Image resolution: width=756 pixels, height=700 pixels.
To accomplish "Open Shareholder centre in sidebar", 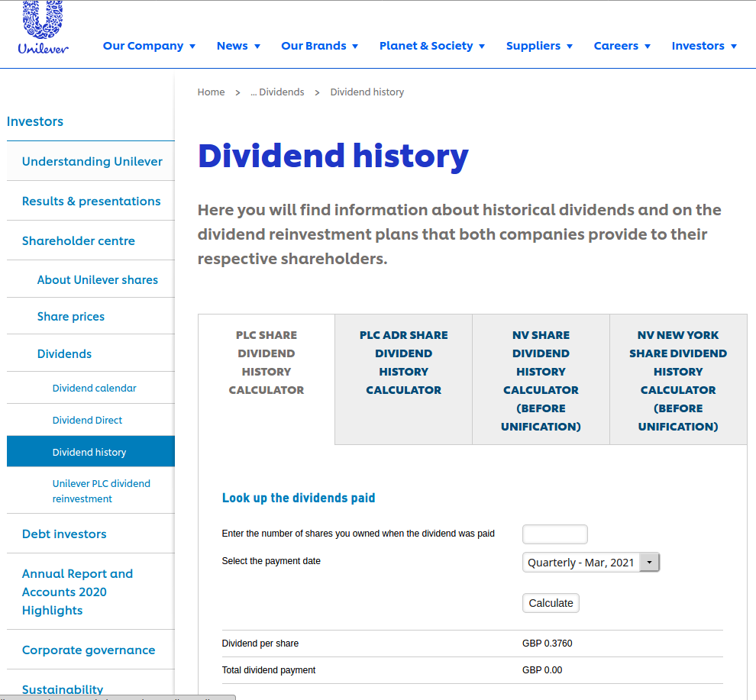I will pyautogui.click(x=78, y=240).
